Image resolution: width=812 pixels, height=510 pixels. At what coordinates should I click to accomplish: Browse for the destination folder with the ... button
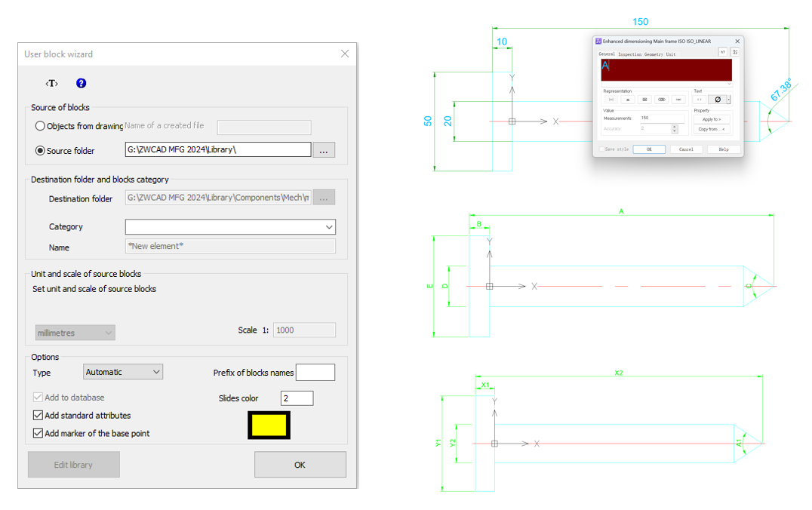324,197
